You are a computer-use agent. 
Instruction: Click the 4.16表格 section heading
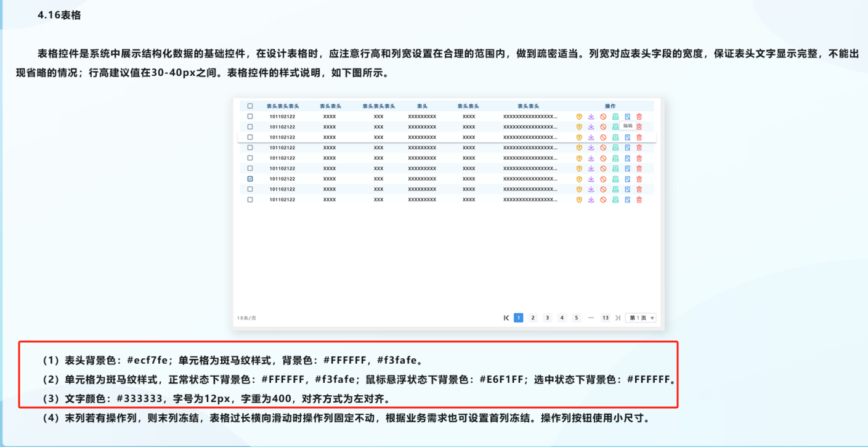(59, 15)
